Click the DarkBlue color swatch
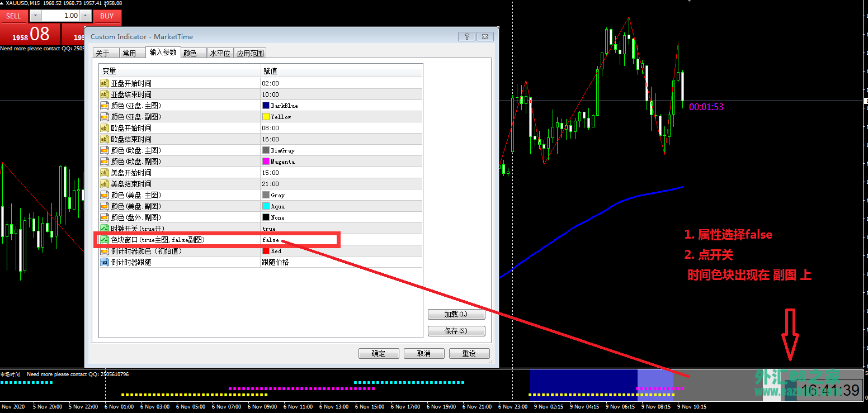The image size is (868, 413). pyautogui.click(x=266, y=106)
